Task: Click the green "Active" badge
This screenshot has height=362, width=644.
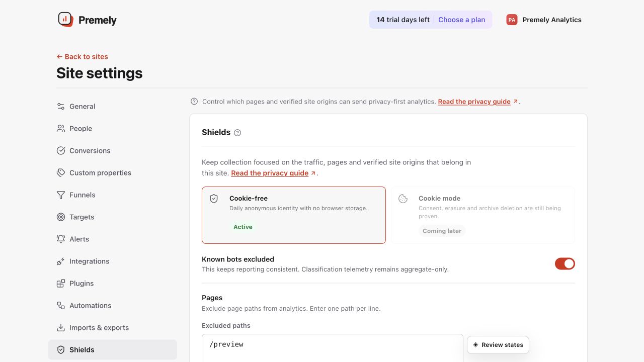Action: pyautogui.click(x=243, y=227)
